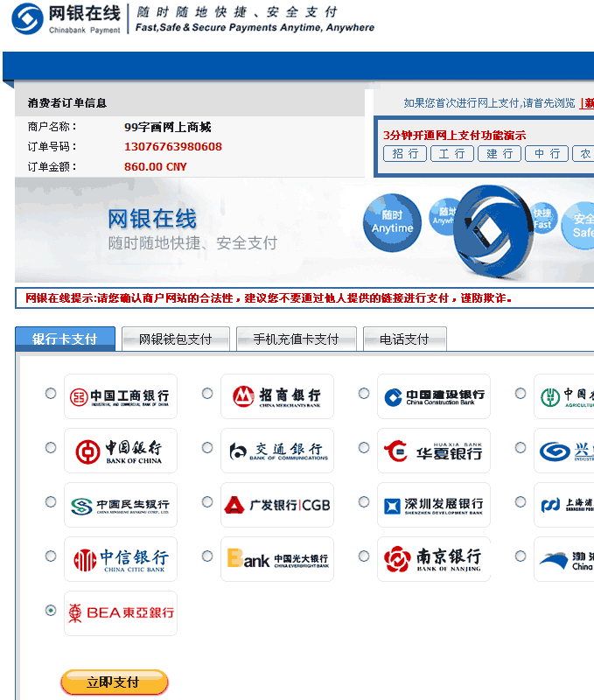Image resolution: width=594 pixels, height=700 pixels.
Task: Click the 建行 demo button
Action: point(500,154)
